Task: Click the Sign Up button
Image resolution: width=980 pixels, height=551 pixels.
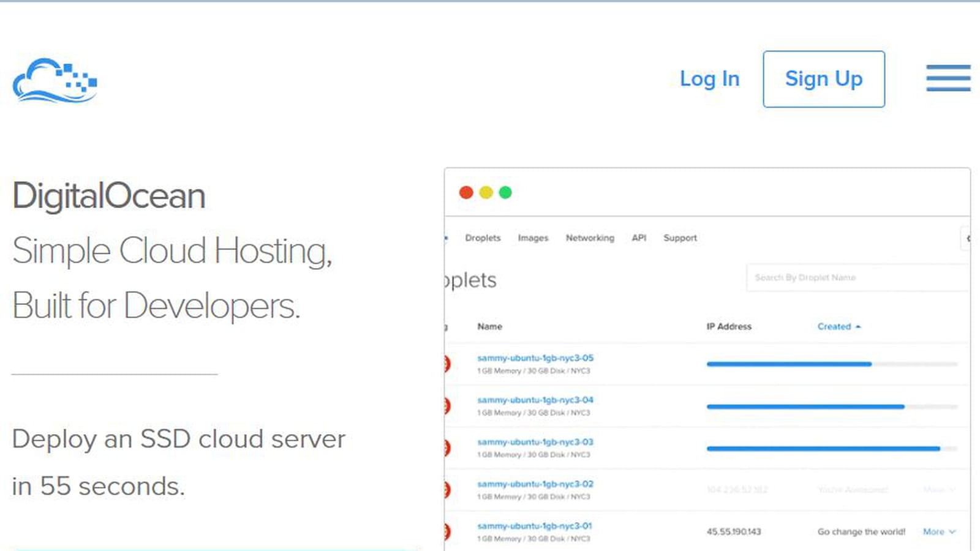Action: click(x=824, y=79)
